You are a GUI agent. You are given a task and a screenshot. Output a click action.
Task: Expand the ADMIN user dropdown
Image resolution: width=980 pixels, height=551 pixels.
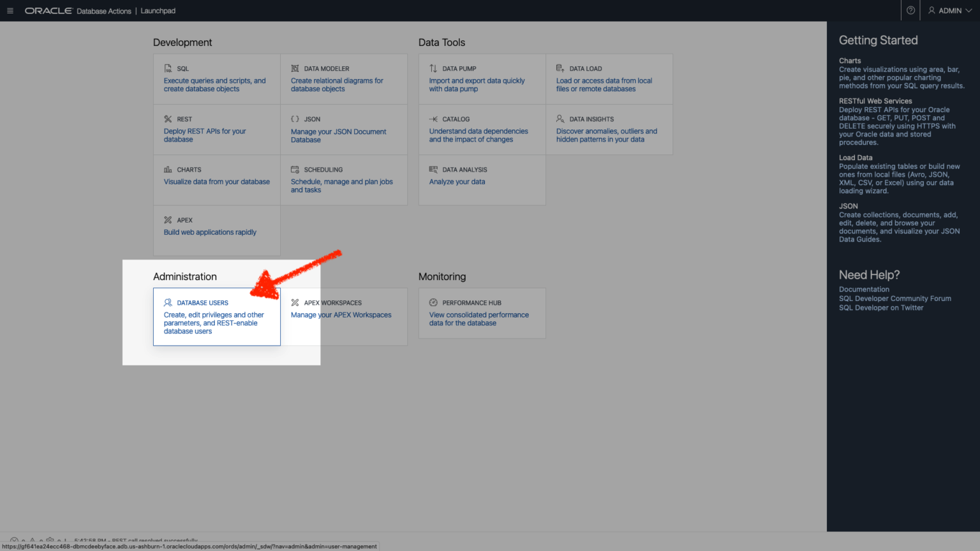point(950,10)
